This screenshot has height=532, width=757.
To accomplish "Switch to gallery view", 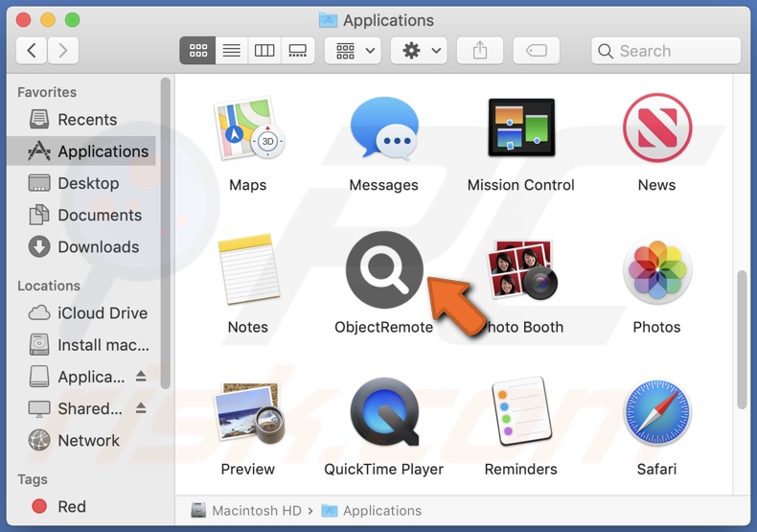I will (298, 50).
